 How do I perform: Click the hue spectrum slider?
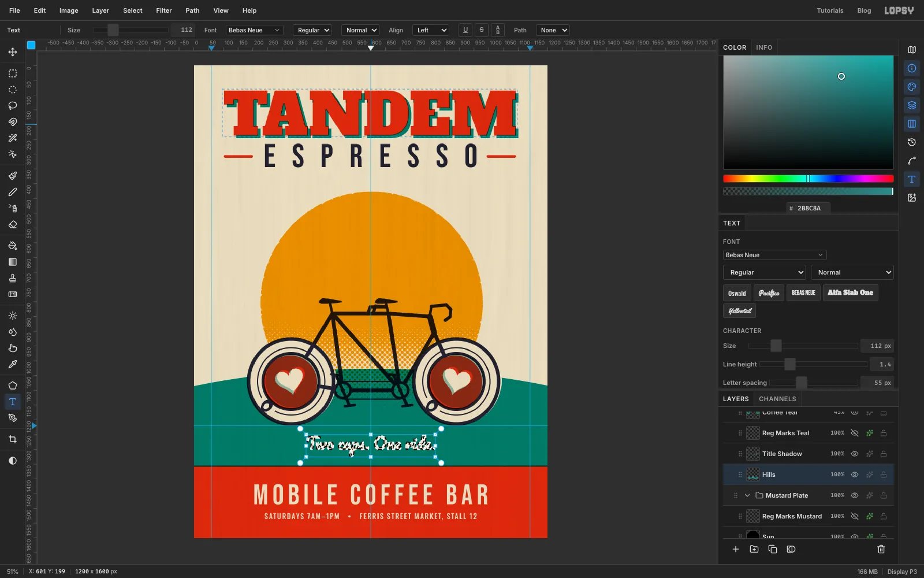808,179
